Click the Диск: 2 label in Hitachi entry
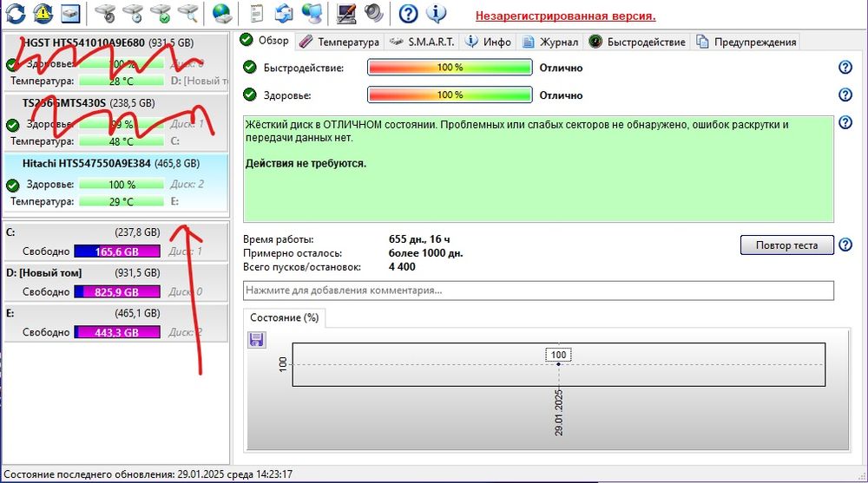Image resolution: width=868 pixels, height=483 pixels. pyautogui.click(x=187, y=184)
